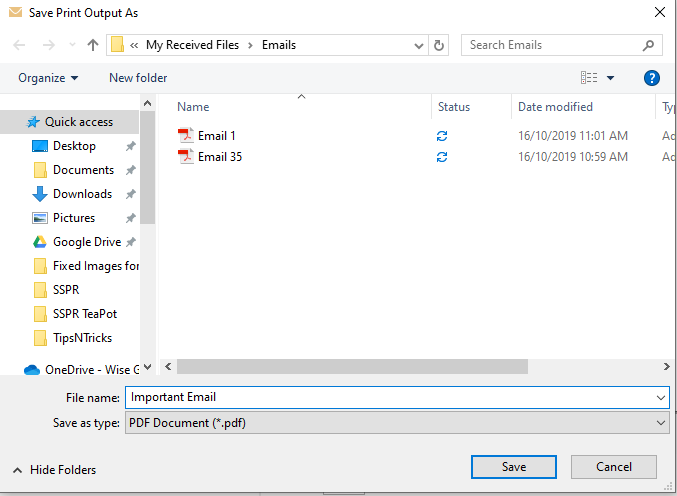Open the File name history dropdown
677x496 pixels.
click(x=661, y=398)
